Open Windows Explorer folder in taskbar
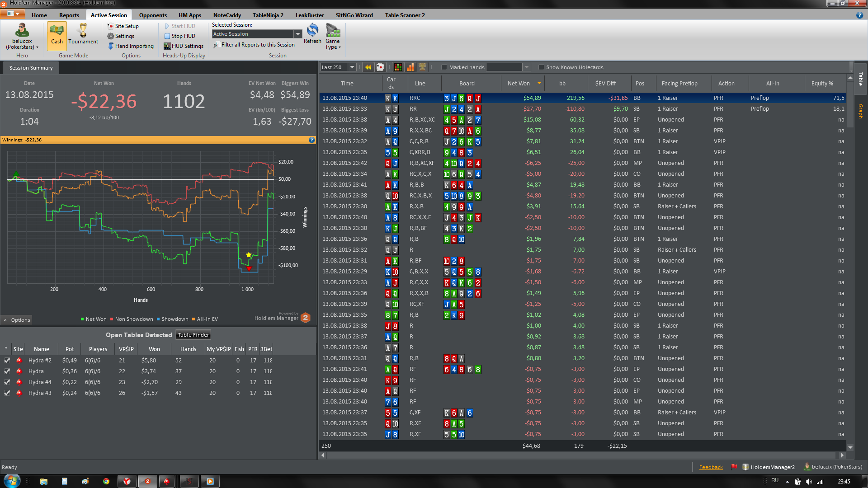868x488 pixels. [44, 481]
